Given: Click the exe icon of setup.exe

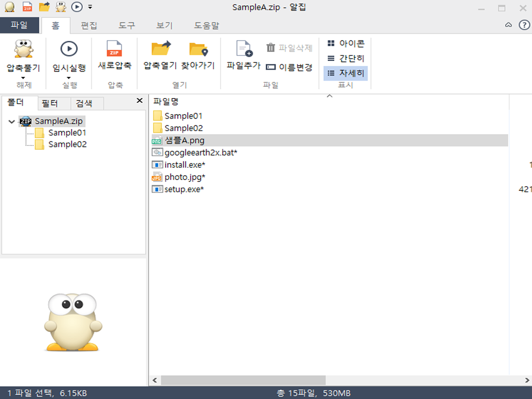Looking at the screenshot, I should (157, 189).
